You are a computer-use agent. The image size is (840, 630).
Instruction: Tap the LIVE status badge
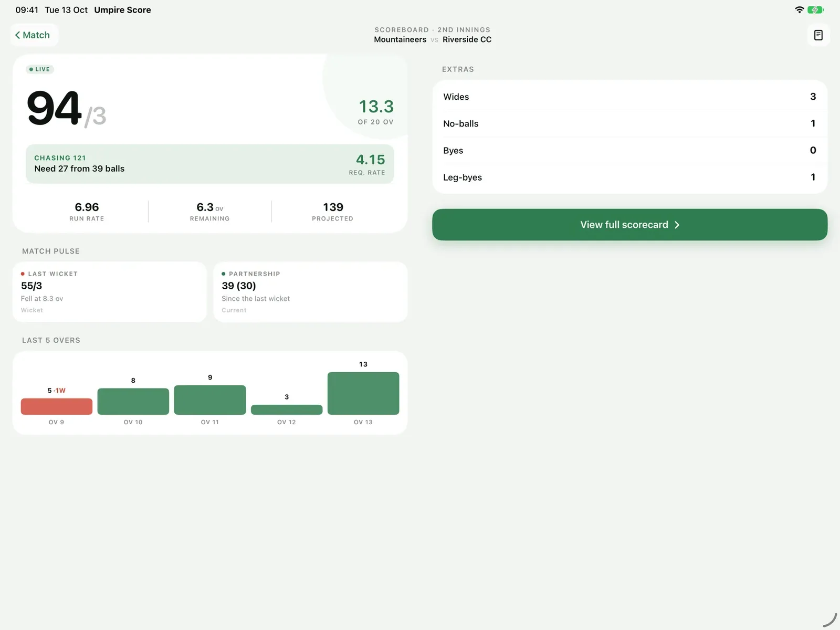[x=40, y=69]
